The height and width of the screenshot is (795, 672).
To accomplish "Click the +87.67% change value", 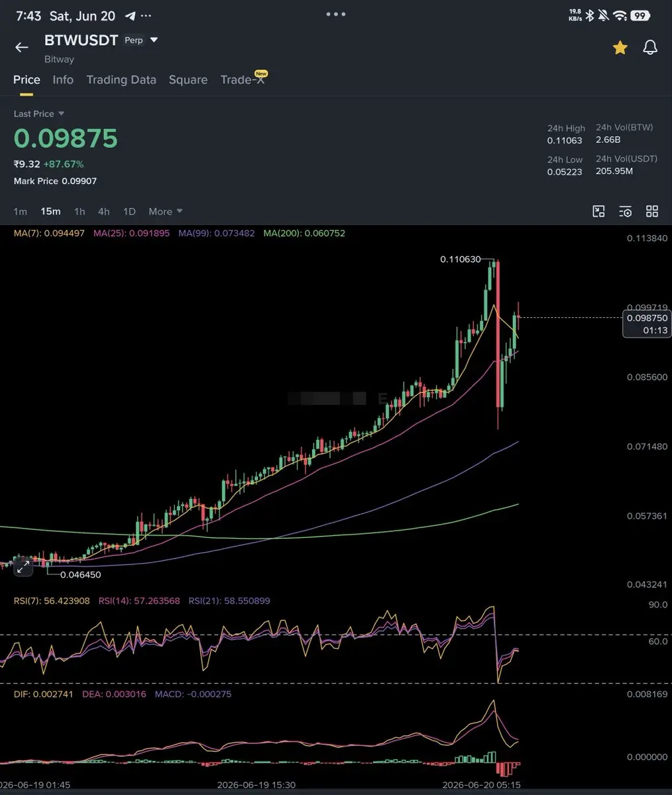I will tap(64, 164).
